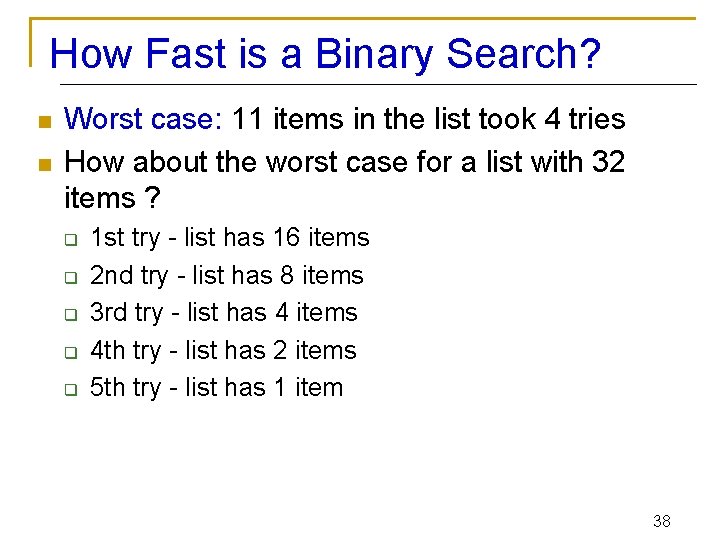Click the line '5th try - list has 1 item'
720x540 pixels.
[216, 388]
